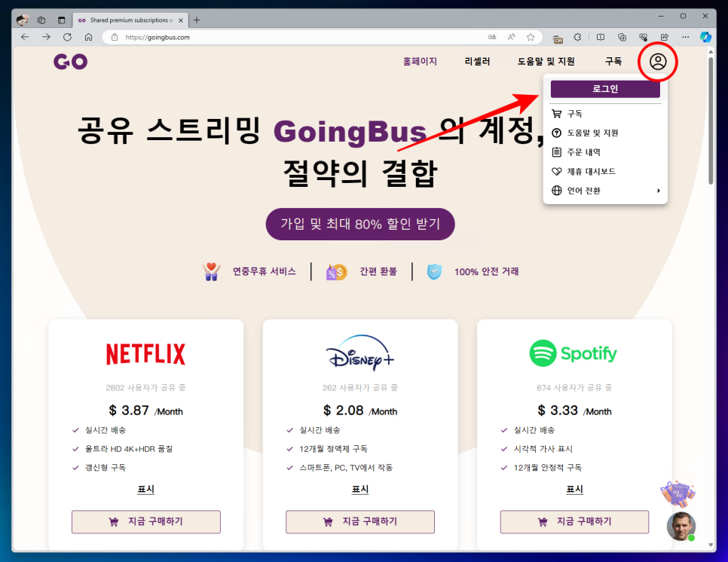Open the workspaces icon in title bar
This screenshot has width=728, height=562.
pos(41,20)
